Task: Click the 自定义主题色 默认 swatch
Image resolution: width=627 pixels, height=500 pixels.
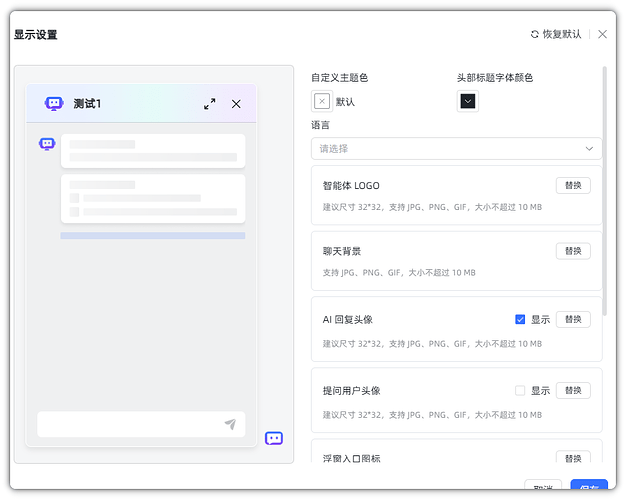Action: tap(322, 101)
